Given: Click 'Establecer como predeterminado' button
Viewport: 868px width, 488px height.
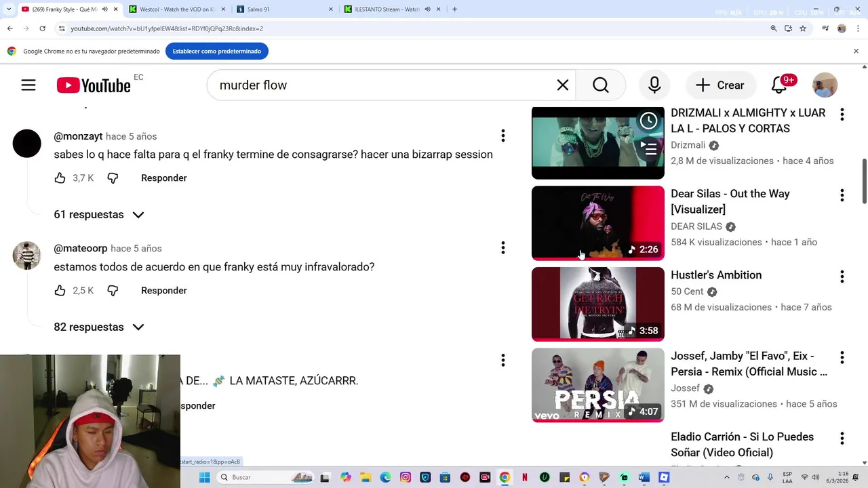Looking at the screenshot, I should pos(216,51).
